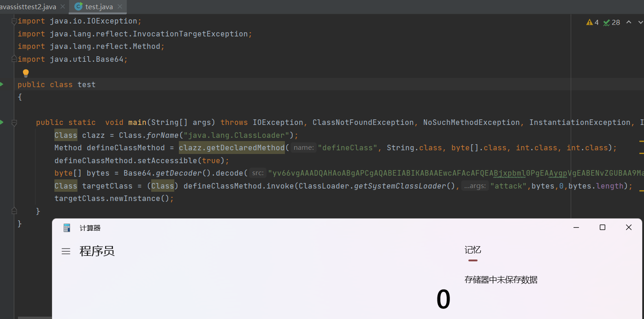This screenshot has width=644, height=319.
Task: Collapse the main method fold marker
Action: coord(14,123)
